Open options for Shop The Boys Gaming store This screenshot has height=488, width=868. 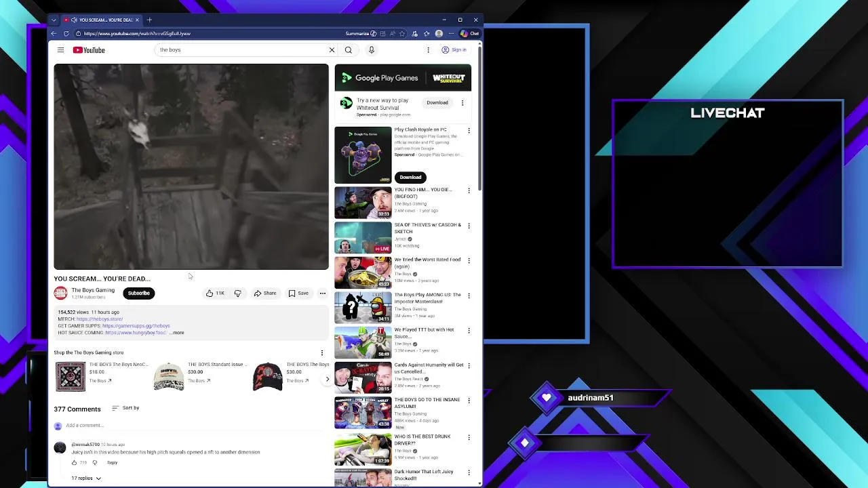pos(322,352)
